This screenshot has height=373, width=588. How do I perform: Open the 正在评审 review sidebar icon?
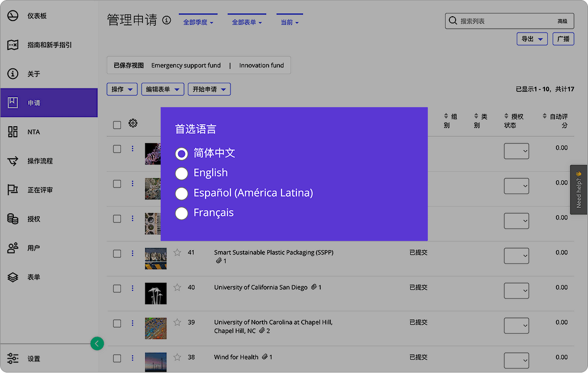coord(13,189)
